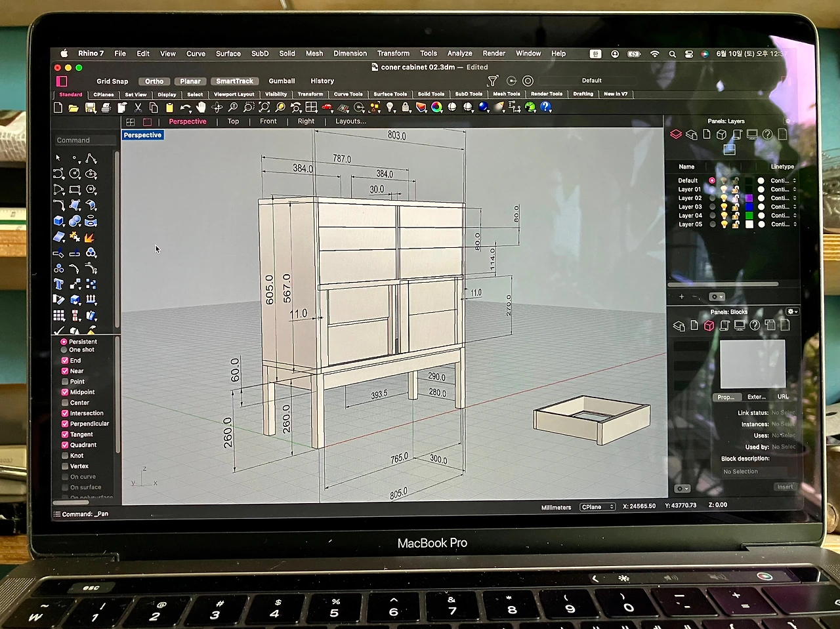Switch to the Curve Tools toolbar tab

[x=348, y=94]
